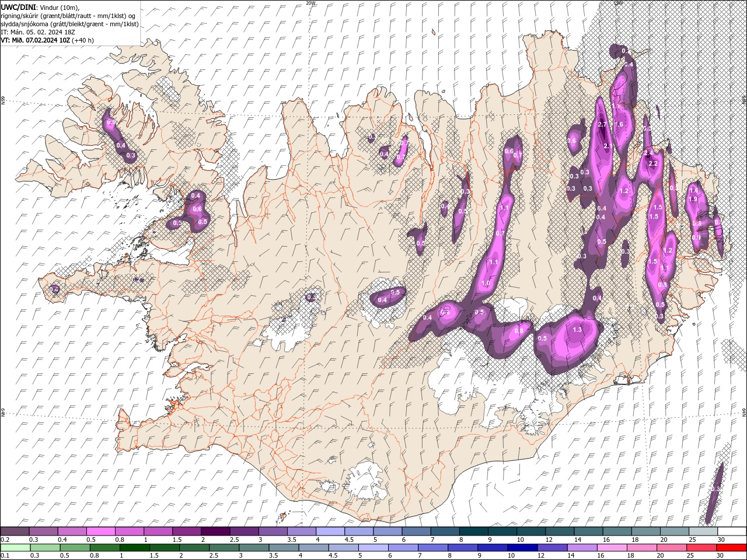
Task: Click the pale grey 25 snow legend swatch
Action: pos(703,531)
